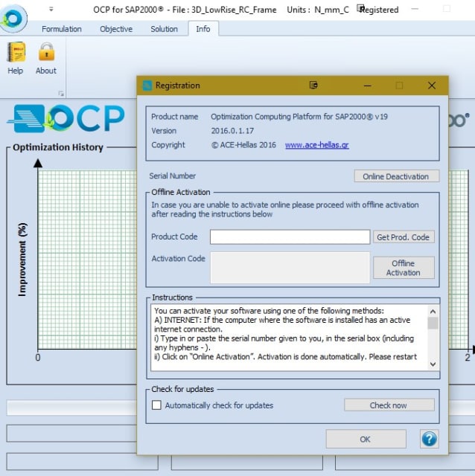Close the Registration dialog

click(x=432, y=86)
